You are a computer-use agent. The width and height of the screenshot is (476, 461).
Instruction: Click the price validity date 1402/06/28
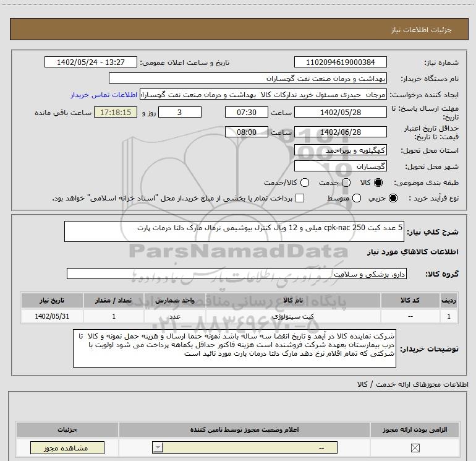[x=340, y=132]
